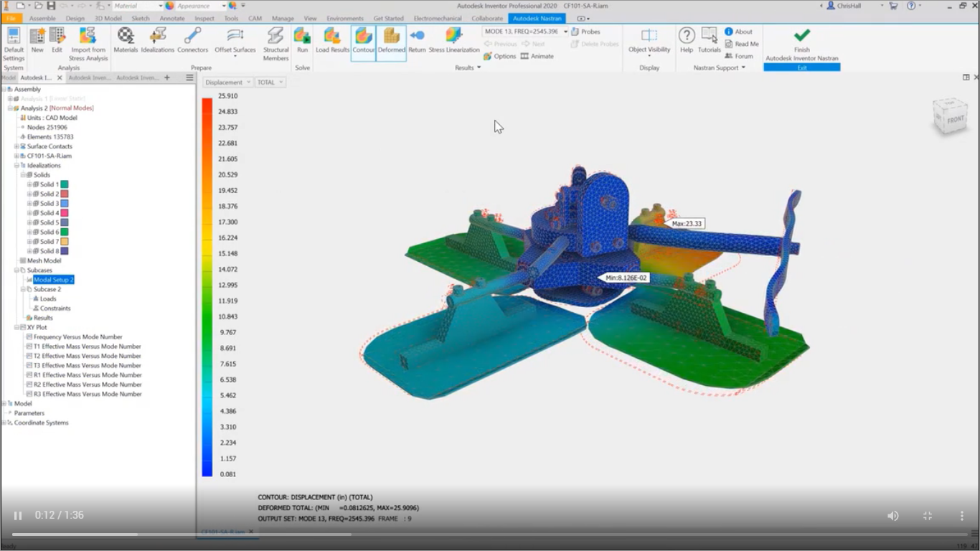Open T1 Effective Mass Versus Mode Number

click(x=87, y=347)
